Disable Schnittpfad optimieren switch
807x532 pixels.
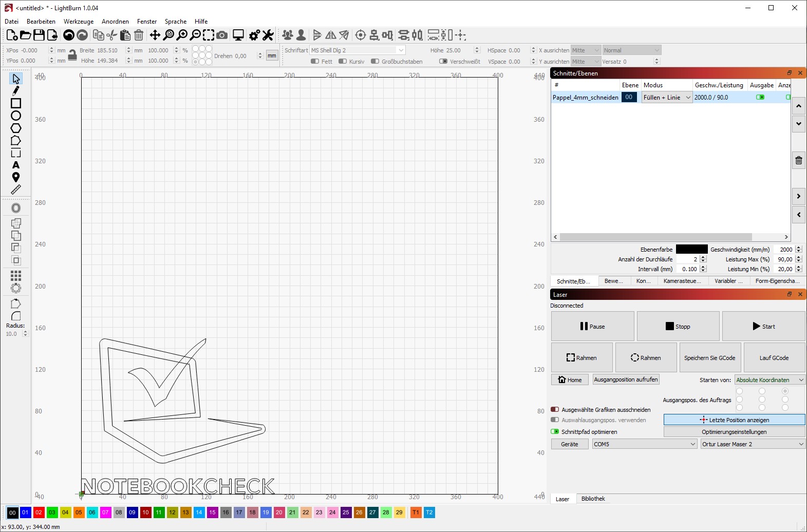pos(555,432)
